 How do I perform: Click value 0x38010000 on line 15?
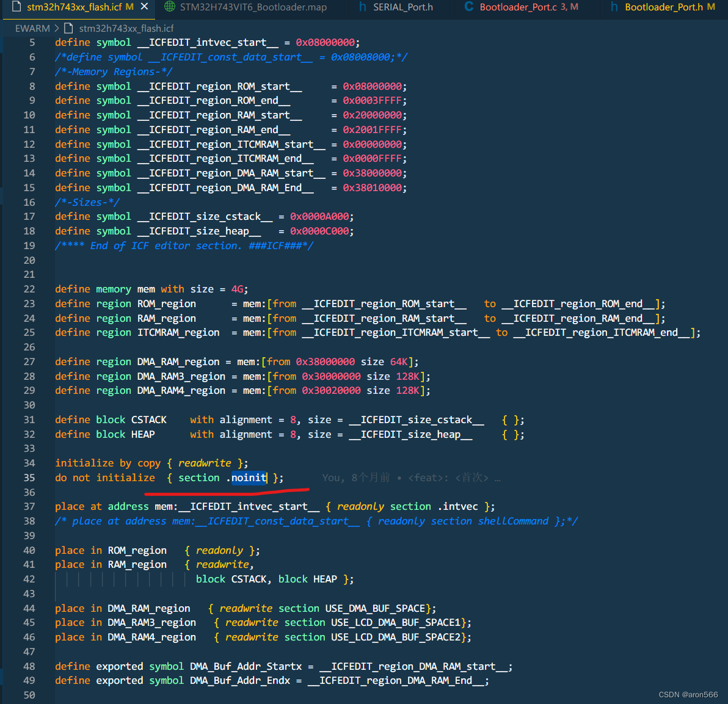pos(373,188)
